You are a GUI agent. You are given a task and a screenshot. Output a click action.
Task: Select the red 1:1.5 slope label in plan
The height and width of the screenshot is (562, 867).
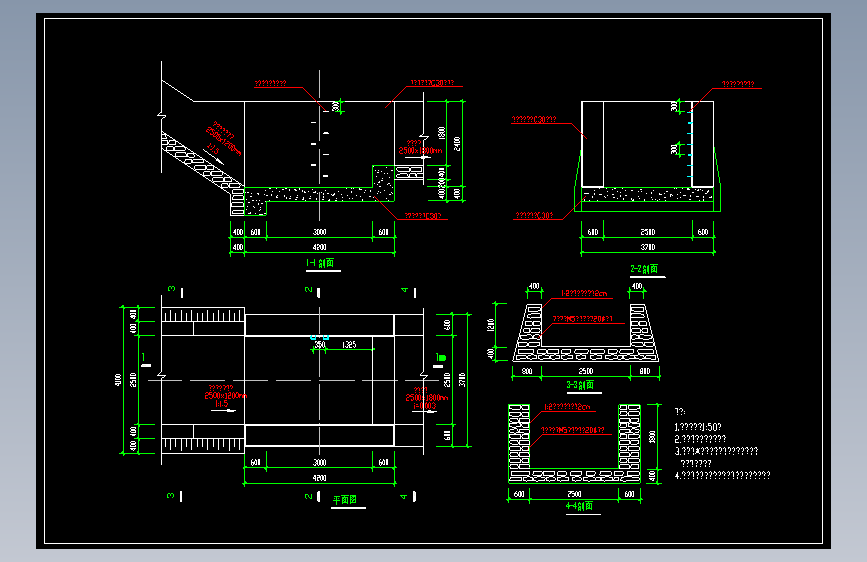[x=222, y=404]
